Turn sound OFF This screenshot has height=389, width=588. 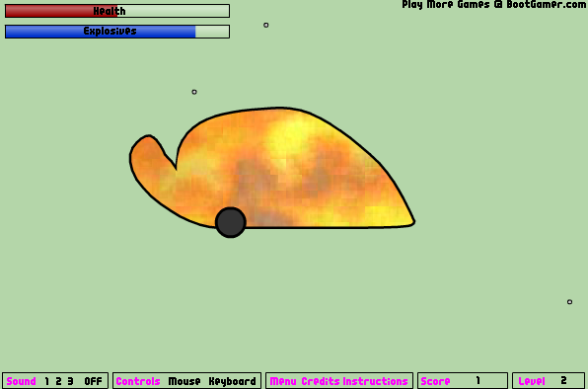pos(93,381)
